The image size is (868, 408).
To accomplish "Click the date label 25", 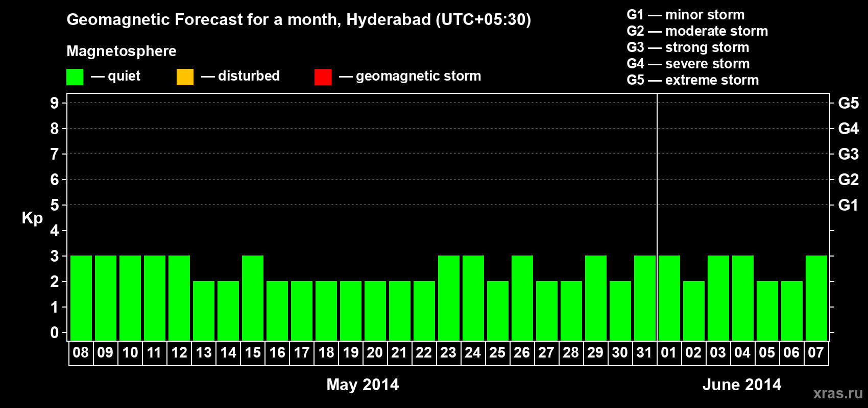I will coord(497,352).
